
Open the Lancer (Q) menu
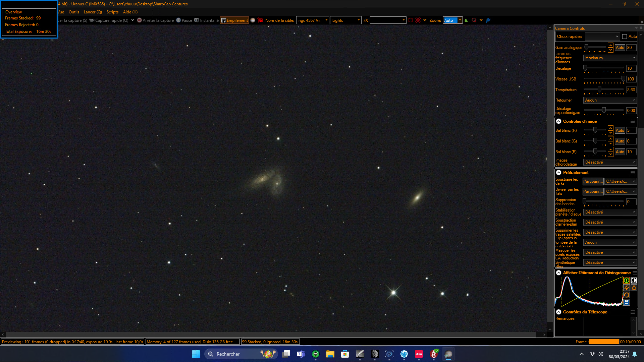point(93,12)
